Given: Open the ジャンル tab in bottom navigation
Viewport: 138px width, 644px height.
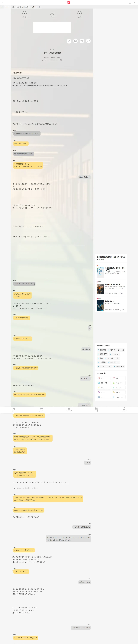Looking at the screenshot, I should [41, 409].
